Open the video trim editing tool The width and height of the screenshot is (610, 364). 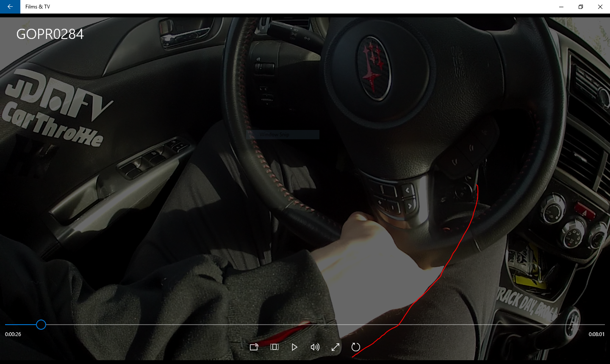pyautogui.click(x=274, y=347)
